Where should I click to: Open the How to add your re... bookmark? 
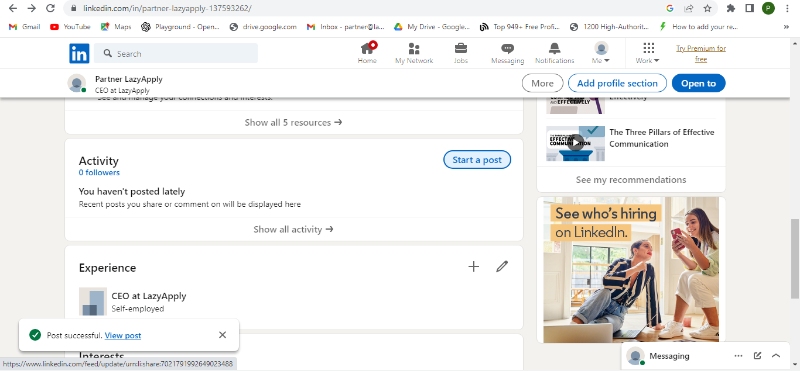coord(698,27)
